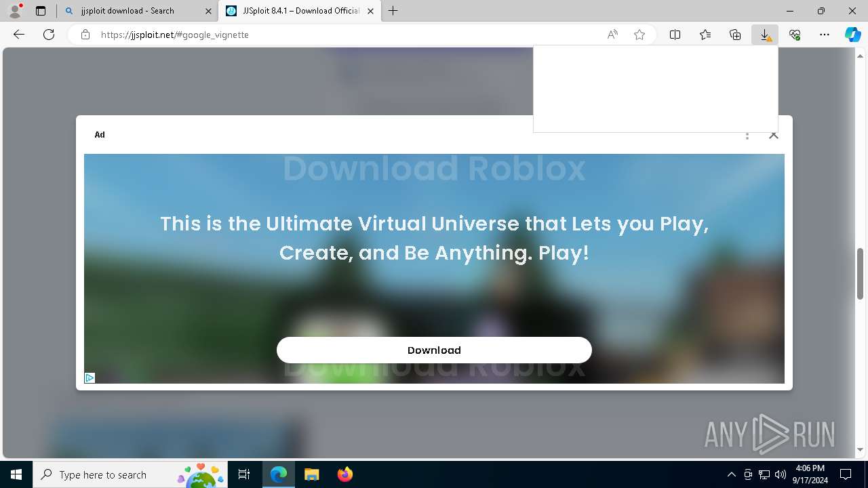This screenshot has height=488, width=868.
Task: Open Settings and more menu
Action: click(825, 35)
